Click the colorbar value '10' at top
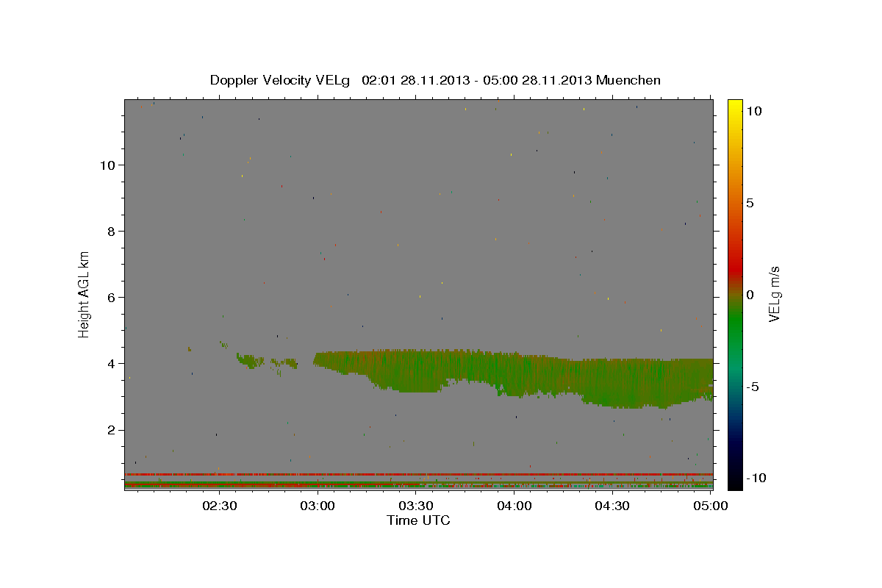Viewport: 882px width, 588px height. pyautogui.click(x=753, y=110)
